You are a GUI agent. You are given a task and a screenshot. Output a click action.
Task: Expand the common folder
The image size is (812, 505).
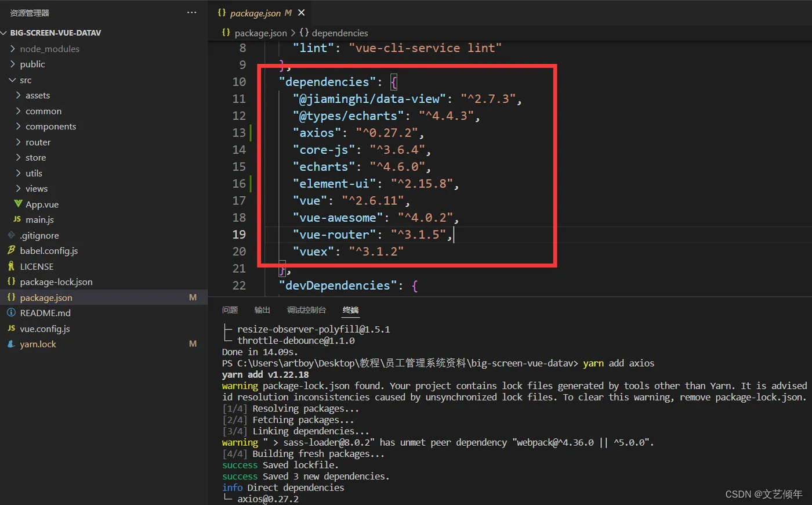(19, 111)
